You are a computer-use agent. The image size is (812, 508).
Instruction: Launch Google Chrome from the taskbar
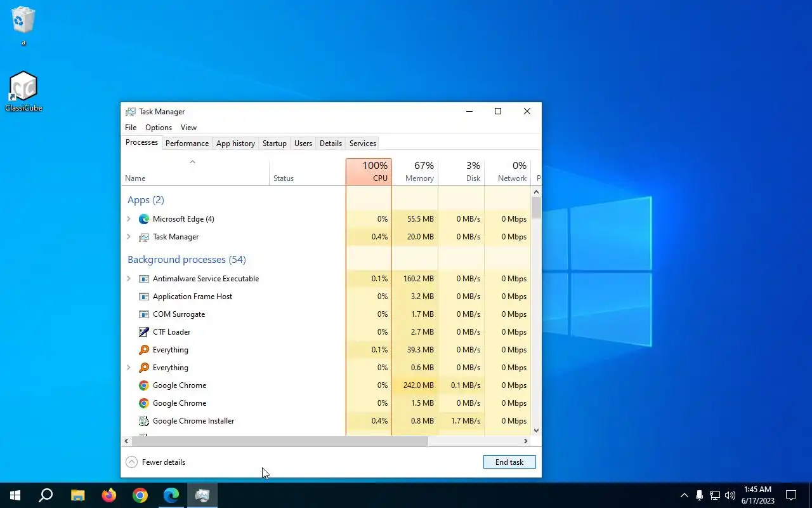(x=140, y=495)
